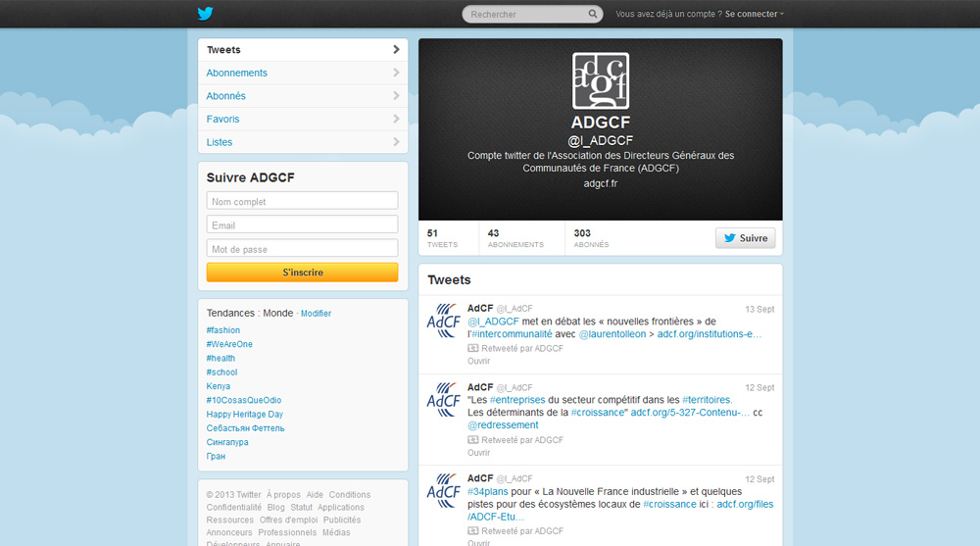Image resolution: width=980 pixels, height=546 pixels.
Task: Click Modifier next to Tendances
Action: pos(316,314)
